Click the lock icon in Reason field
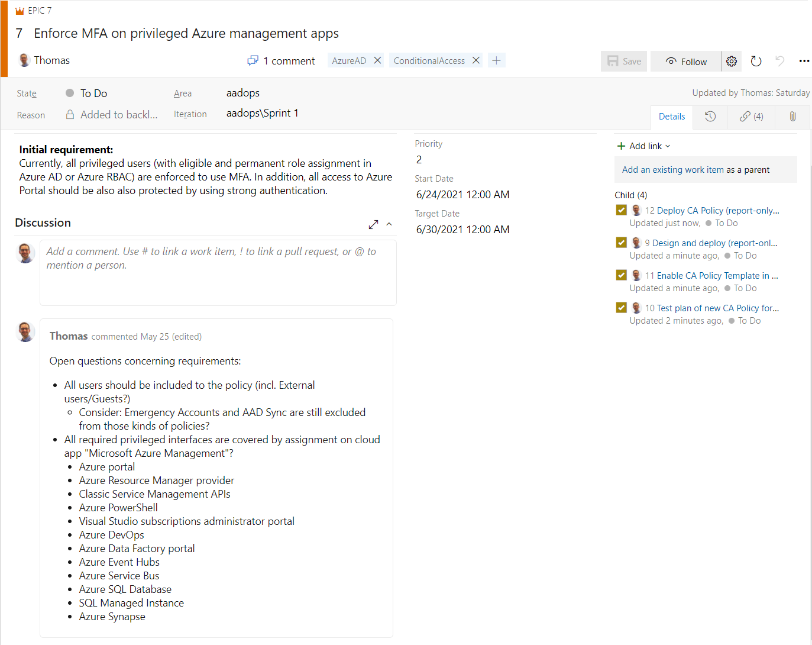 [x=70, y=114]
